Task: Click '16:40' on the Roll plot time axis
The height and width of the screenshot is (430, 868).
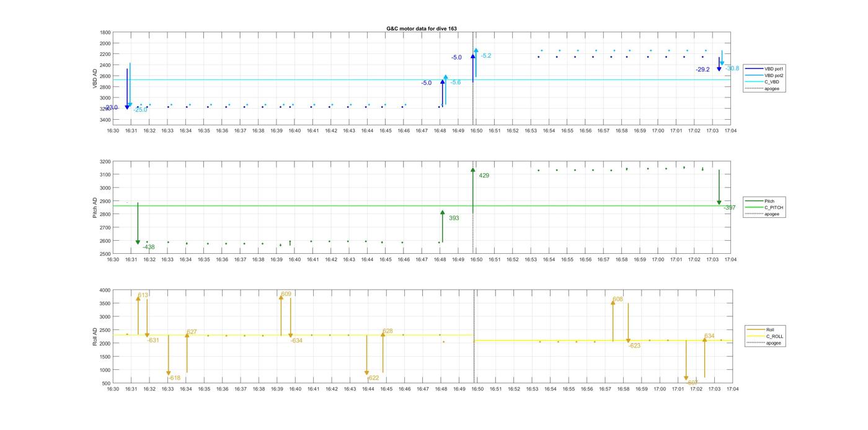Action: (x=295, y=389)
